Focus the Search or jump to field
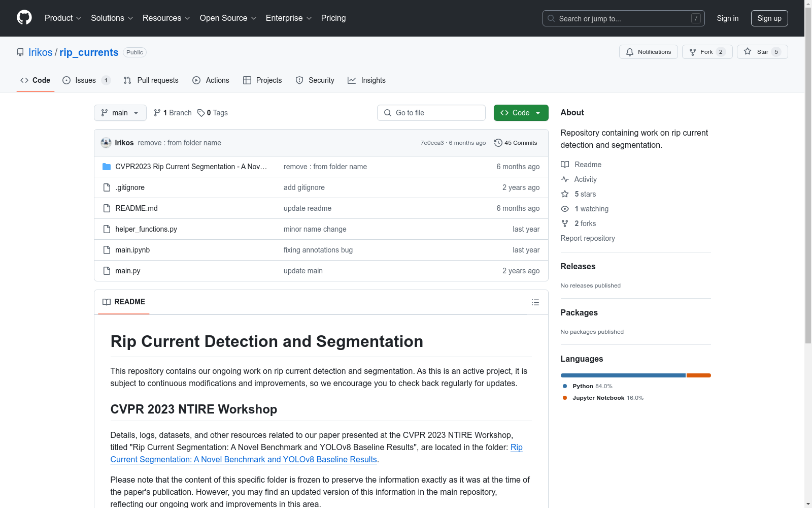 tap(624, 18)
